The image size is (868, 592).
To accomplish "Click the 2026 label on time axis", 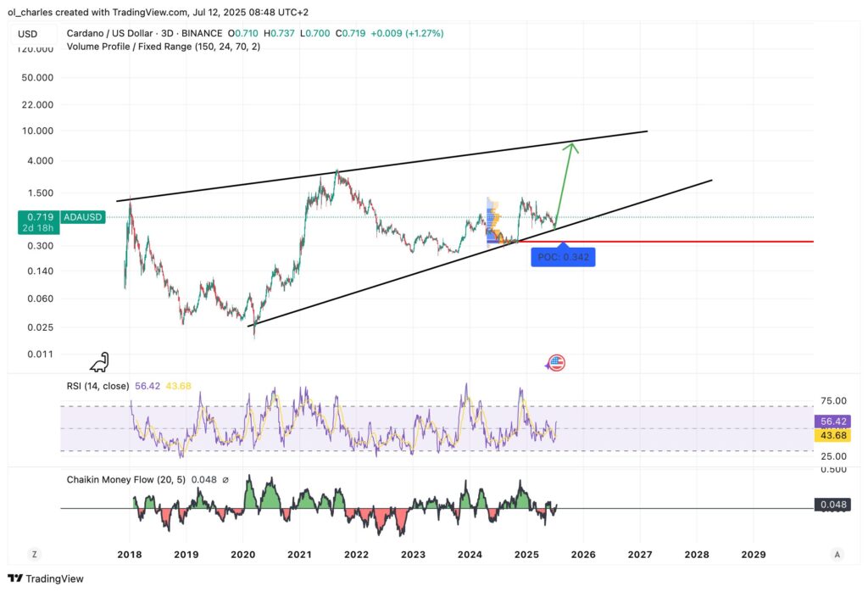I will click(x=583, y=554).
